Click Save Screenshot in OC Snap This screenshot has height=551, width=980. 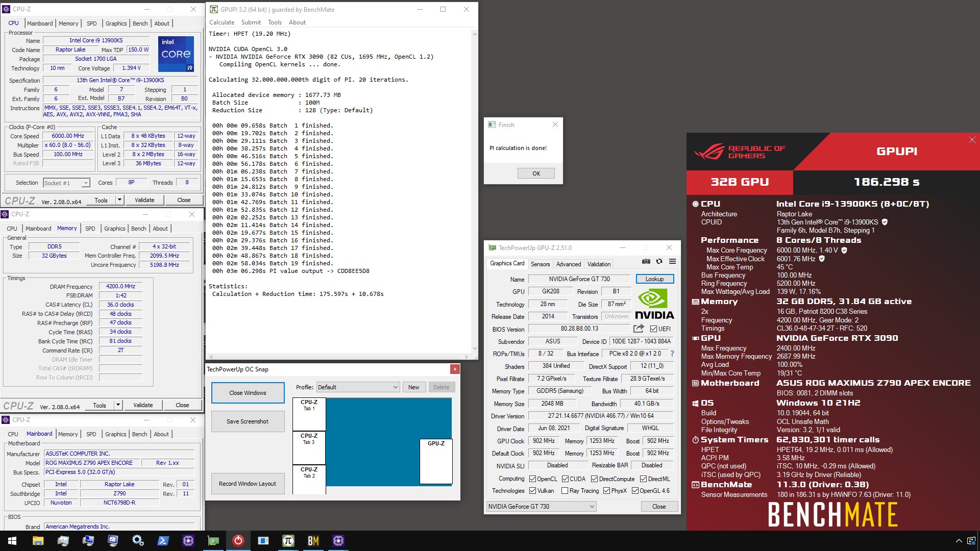[x=248, y=421]
